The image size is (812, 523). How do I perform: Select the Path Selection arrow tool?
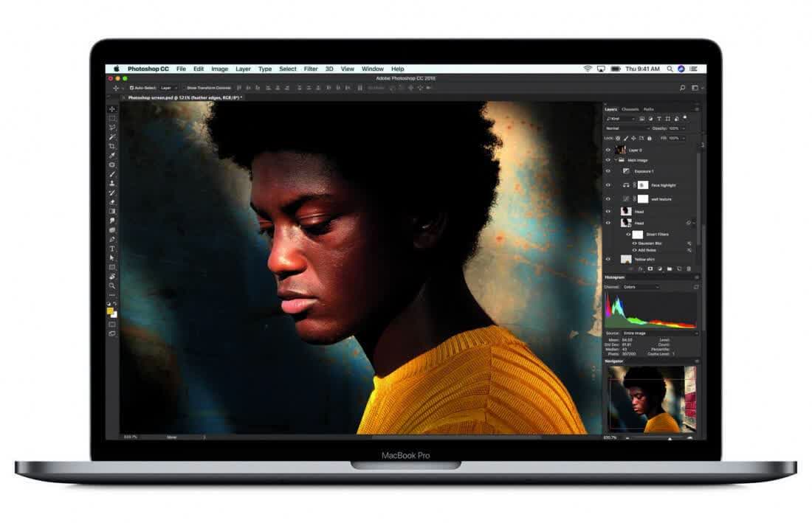coord(112,258)
